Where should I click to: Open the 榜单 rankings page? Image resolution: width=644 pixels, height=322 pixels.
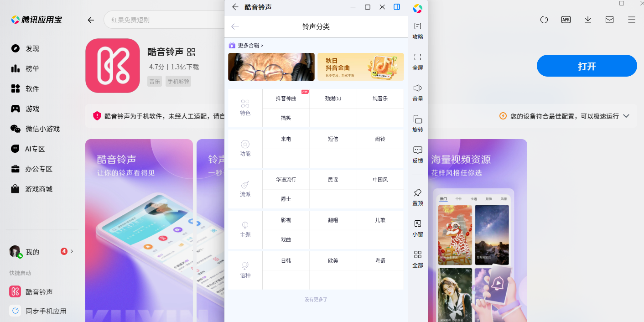click(x=26, y=68)
